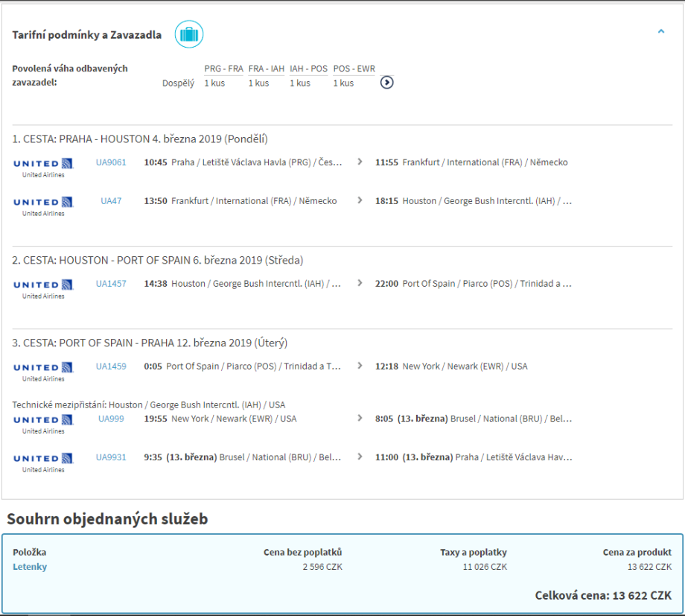Click arrow between Houston and Port Of Spain
The image size is (685, 616).
(360, 283)
